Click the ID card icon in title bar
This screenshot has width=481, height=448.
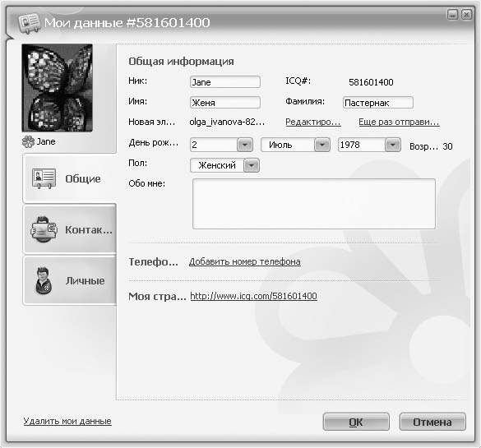29,23
